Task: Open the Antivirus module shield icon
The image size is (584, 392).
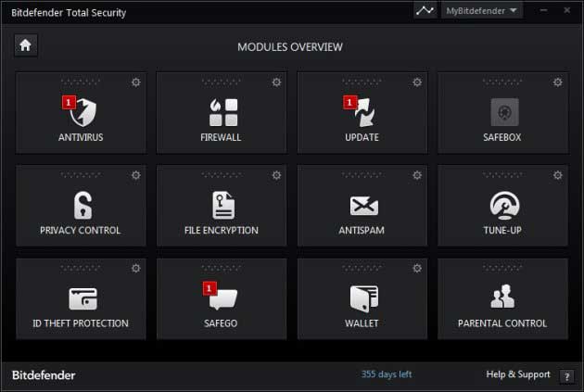Action: click(x=83, y=112)
